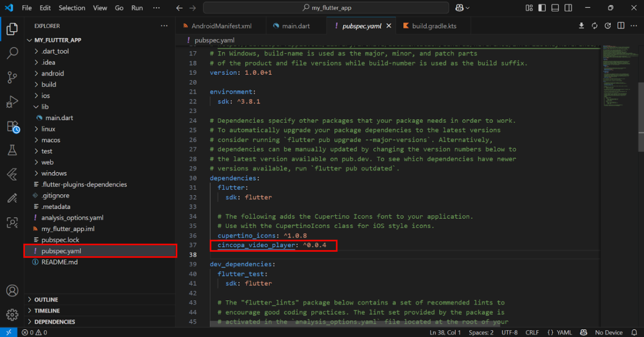
Task: Click CRLF end-of-line selector
Action: [532, 332]
